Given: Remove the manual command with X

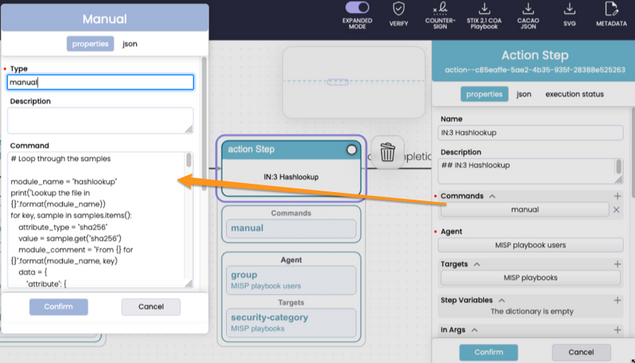Looking at the screenshot, I should pos(616,210).
